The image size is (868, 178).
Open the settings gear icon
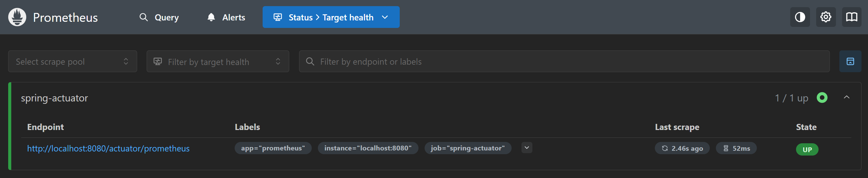pyautogui.click(x=826, y=17)
